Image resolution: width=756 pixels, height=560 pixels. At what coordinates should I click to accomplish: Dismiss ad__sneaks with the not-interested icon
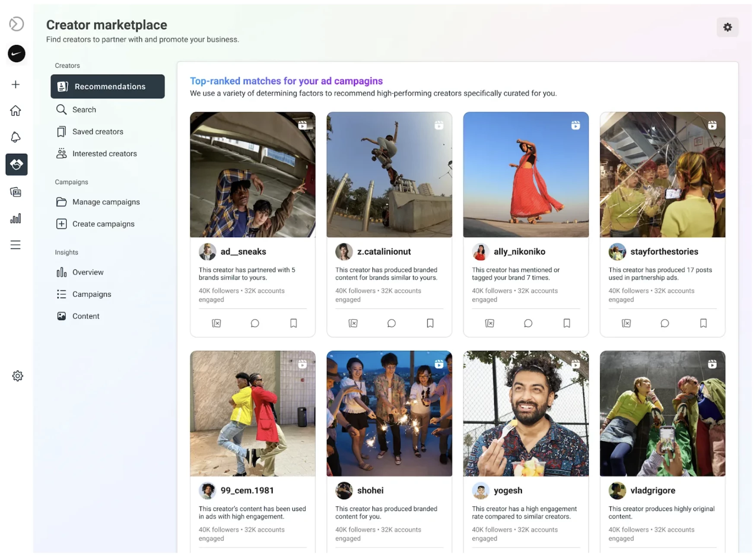(x=216, y=323)
